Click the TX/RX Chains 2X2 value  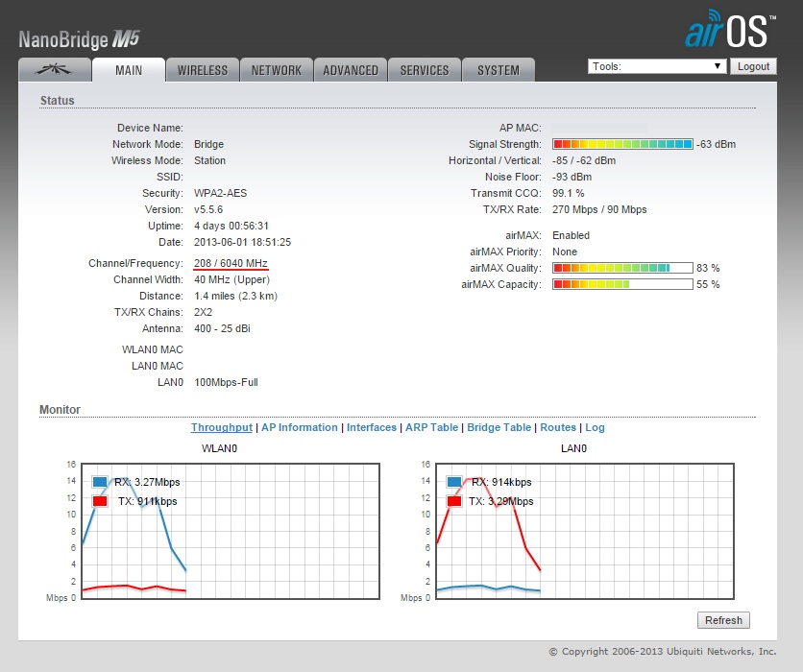click(204, 312)
